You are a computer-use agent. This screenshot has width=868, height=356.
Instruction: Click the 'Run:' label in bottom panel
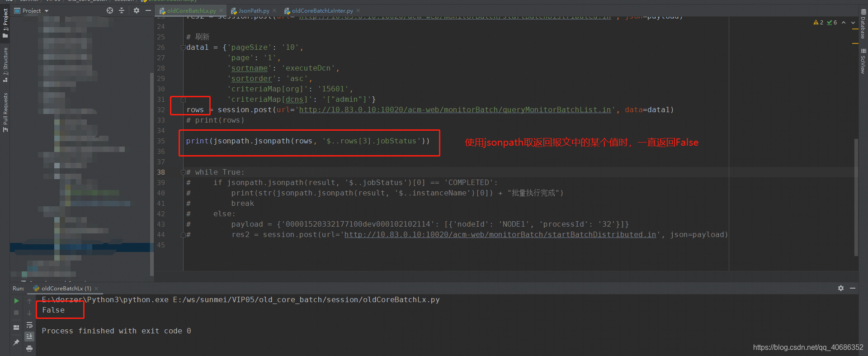(x=19, y=288)
